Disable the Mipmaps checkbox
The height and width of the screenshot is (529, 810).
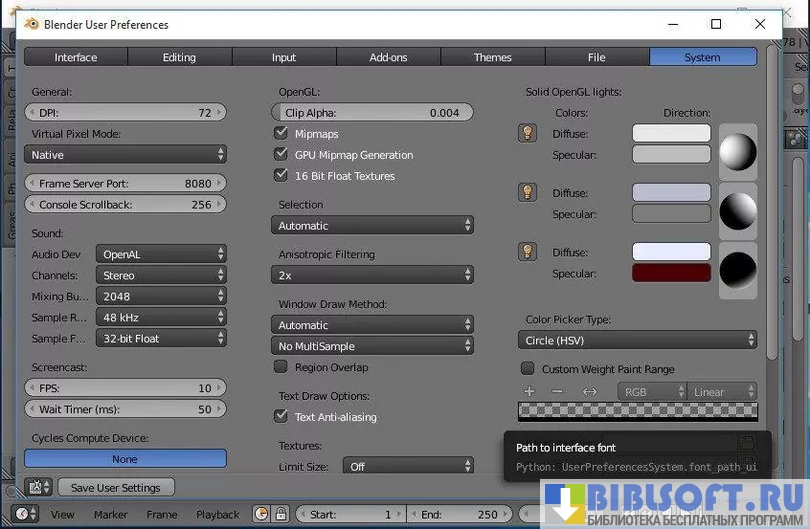pos(281,133)
